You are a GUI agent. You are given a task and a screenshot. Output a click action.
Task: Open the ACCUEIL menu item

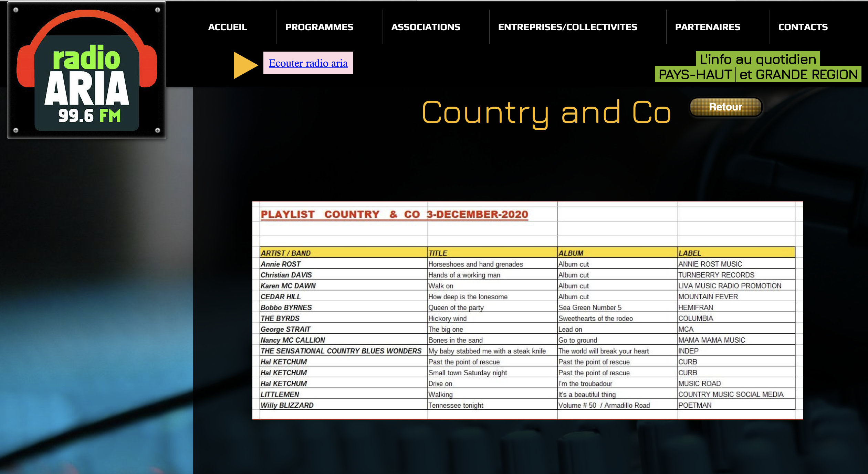click(x=228, y=27)
